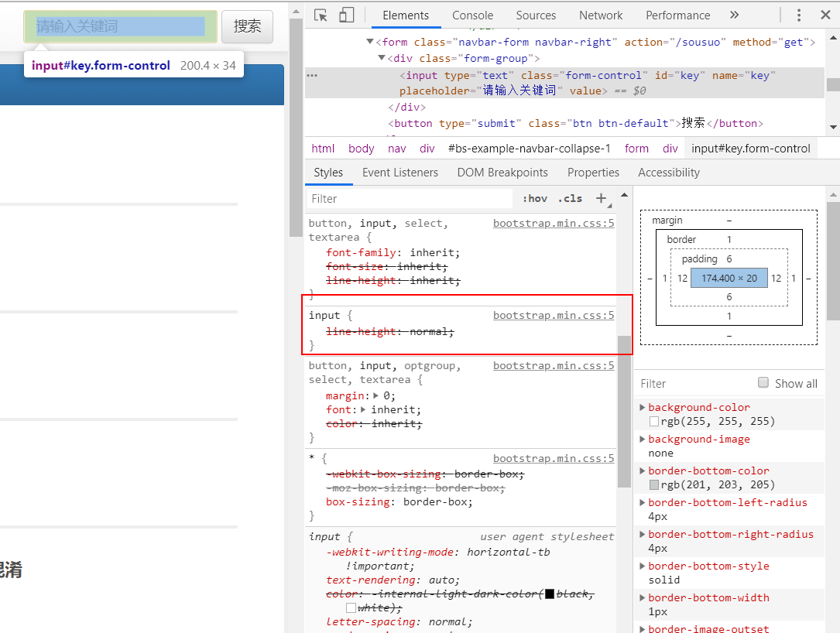
Task: Expand the font shorthand property
Action: pyautogui.click(x=363, y=409)
